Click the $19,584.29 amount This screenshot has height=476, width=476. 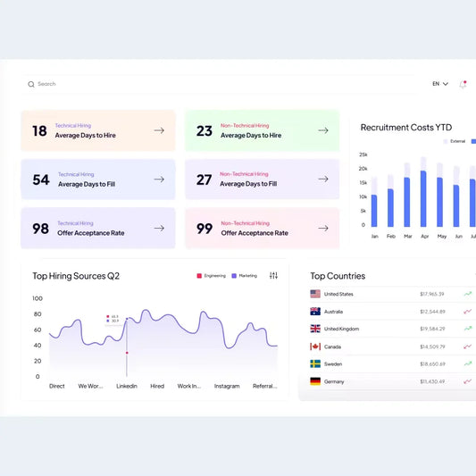click(432, 329)
